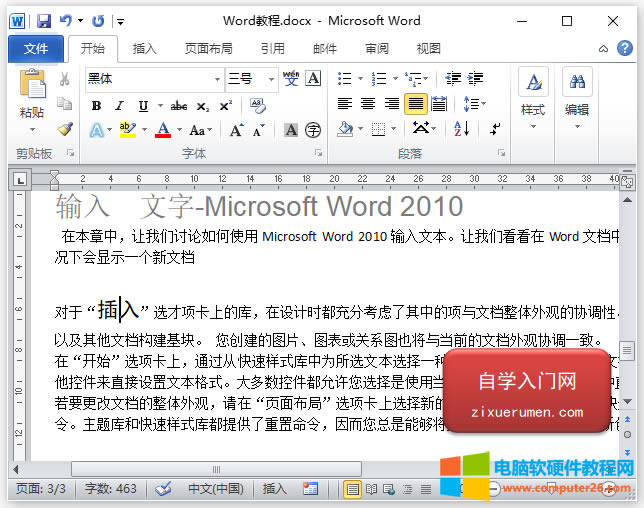Switch to the 页面布局 tab
Image resolution: width=644 pixels, height=508 pixels.
[208, 48]
